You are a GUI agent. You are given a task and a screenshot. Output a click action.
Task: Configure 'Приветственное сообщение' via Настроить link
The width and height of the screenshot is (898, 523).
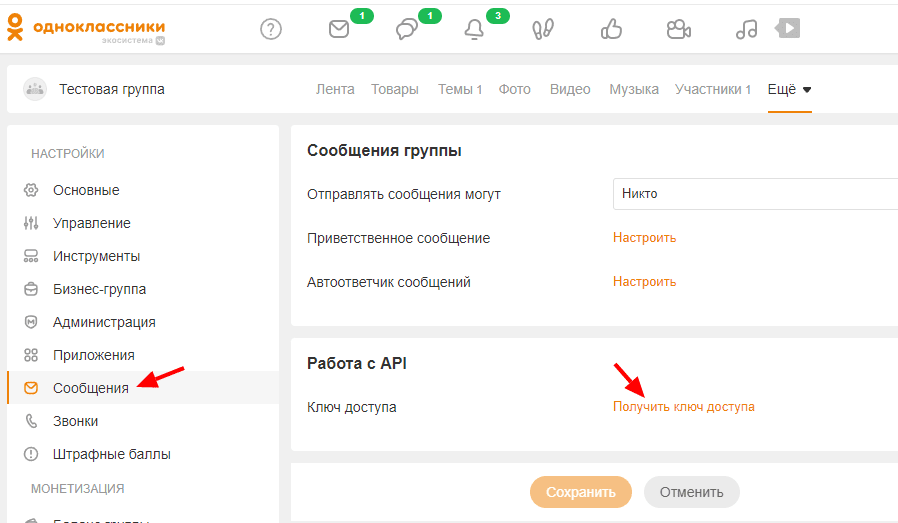644,238
